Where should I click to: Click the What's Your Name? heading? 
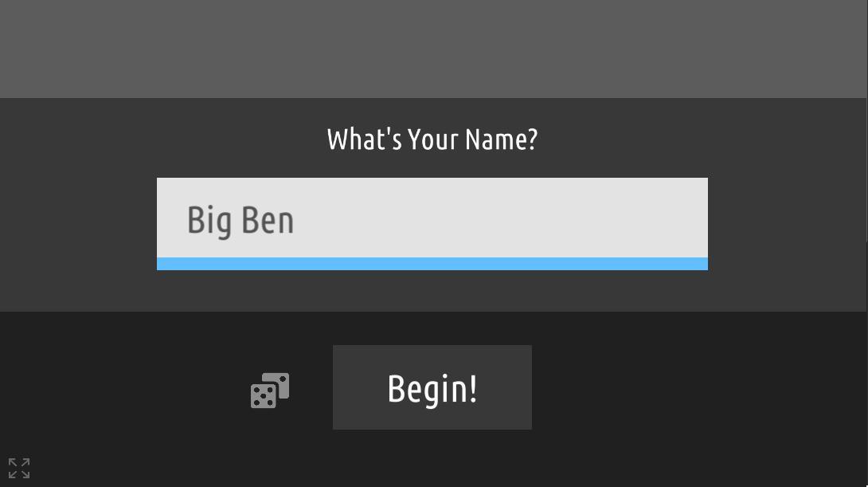432,139
